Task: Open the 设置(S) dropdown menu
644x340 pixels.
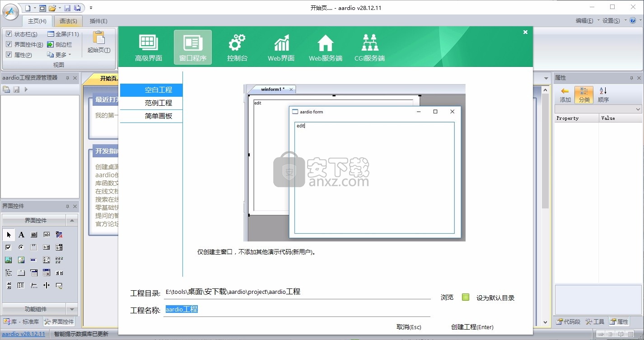Action: tap(615, 20)
